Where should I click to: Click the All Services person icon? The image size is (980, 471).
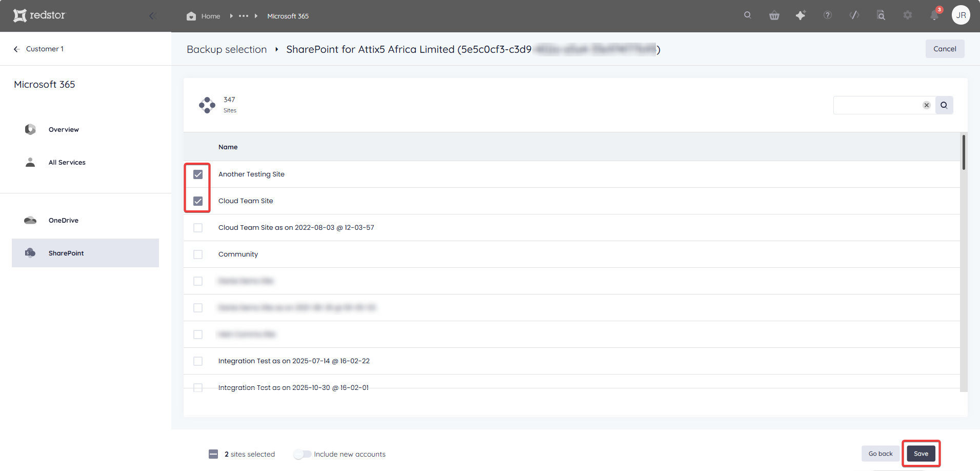(x=30, y=162)
